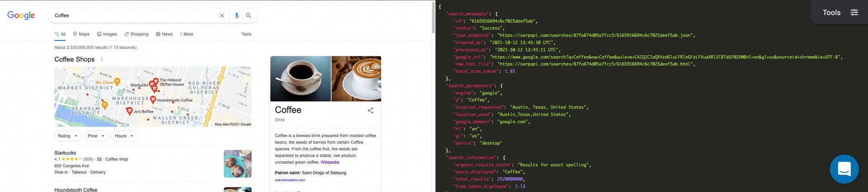
Task: Open the Hours filter dropdown
Action: [x=125, y=136]
